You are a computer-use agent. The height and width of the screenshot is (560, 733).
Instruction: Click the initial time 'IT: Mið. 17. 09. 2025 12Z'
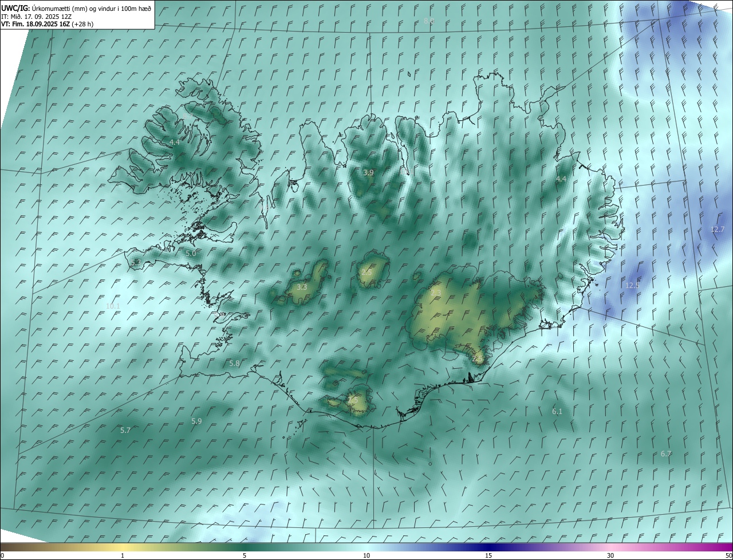coord(36,17)
